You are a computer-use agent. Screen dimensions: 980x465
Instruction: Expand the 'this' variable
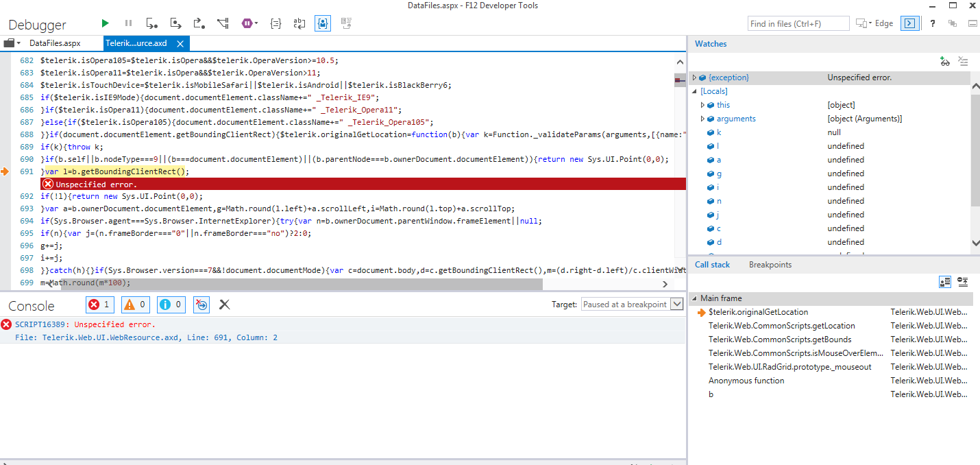[702, 105]
